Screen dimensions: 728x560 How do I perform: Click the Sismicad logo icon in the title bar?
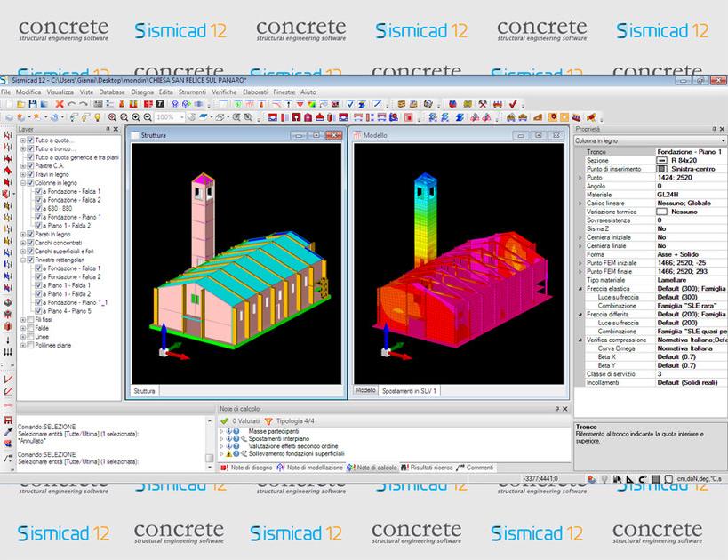(6, 82)
